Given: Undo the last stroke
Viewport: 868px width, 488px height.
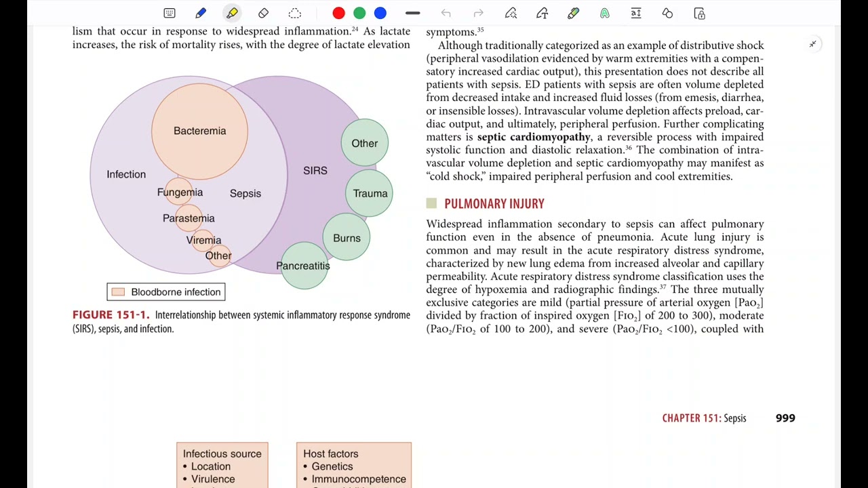Looking at the screenshot, I should click(x=446, y=14).
